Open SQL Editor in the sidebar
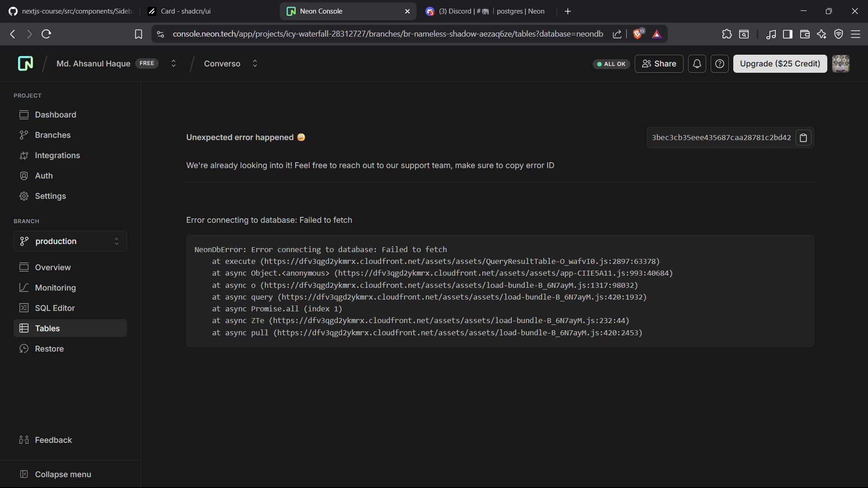The width and height of the screenshot is (868, 488). pyautogui.click(x=70, y=308)
